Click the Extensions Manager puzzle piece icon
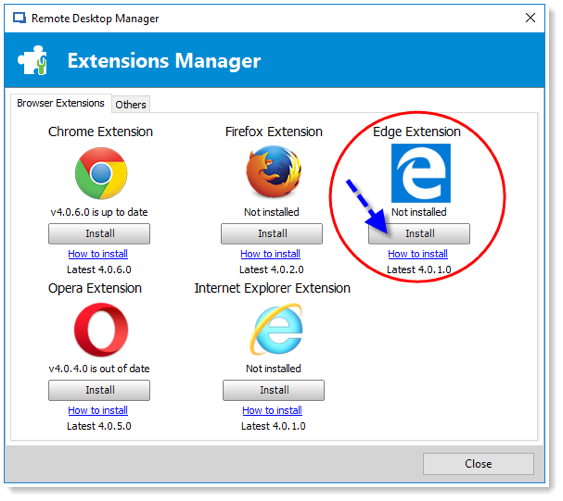 click(33, 61)
